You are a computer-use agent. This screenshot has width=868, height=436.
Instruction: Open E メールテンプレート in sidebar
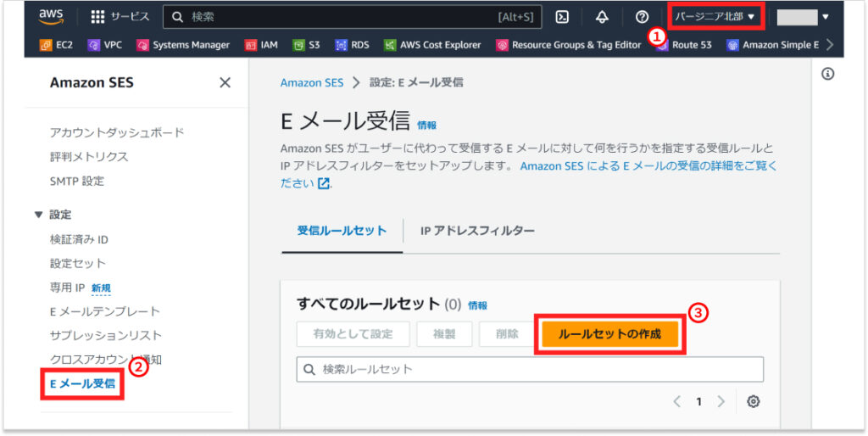click(104, 311)
